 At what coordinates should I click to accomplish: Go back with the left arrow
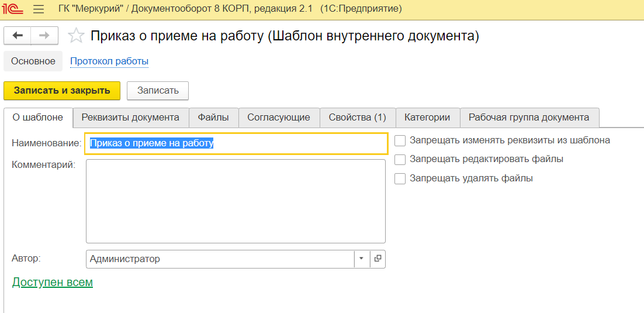point(18,36)
